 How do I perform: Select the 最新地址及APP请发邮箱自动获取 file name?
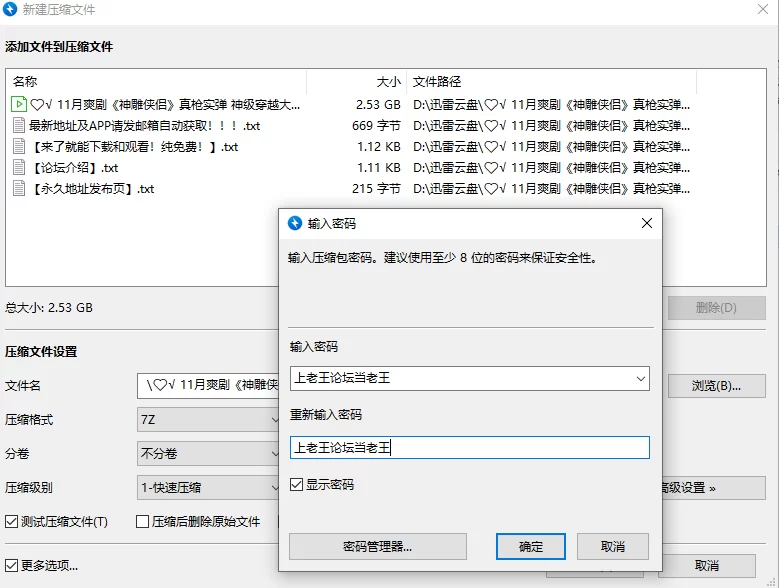145,126
